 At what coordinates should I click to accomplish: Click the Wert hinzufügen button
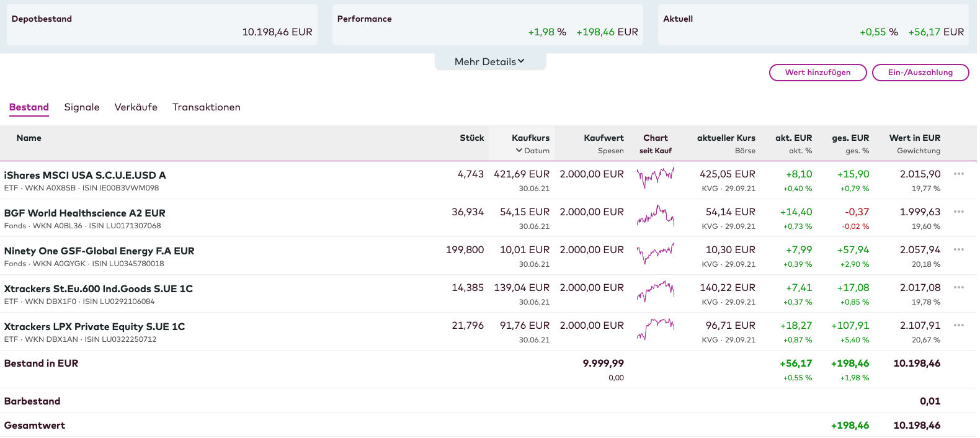point(817,73)
